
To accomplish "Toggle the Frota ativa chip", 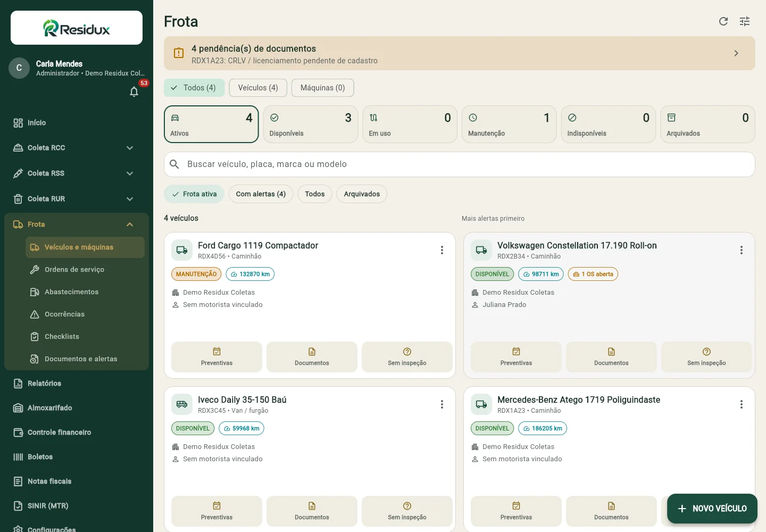I will click(x=194, y=194).
